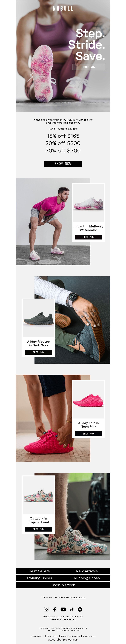126x644 pixels.
Task: Shop the Outwork in Tropical Sand
Action: pyautogui.click(x=38, y=529)
